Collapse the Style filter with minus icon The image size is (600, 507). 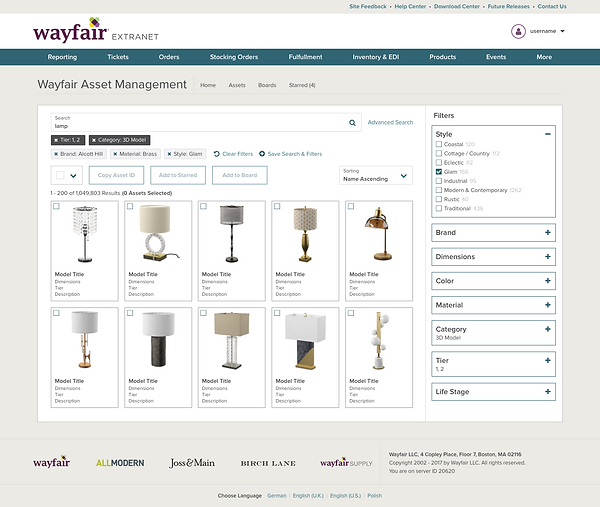pos(548,134)
